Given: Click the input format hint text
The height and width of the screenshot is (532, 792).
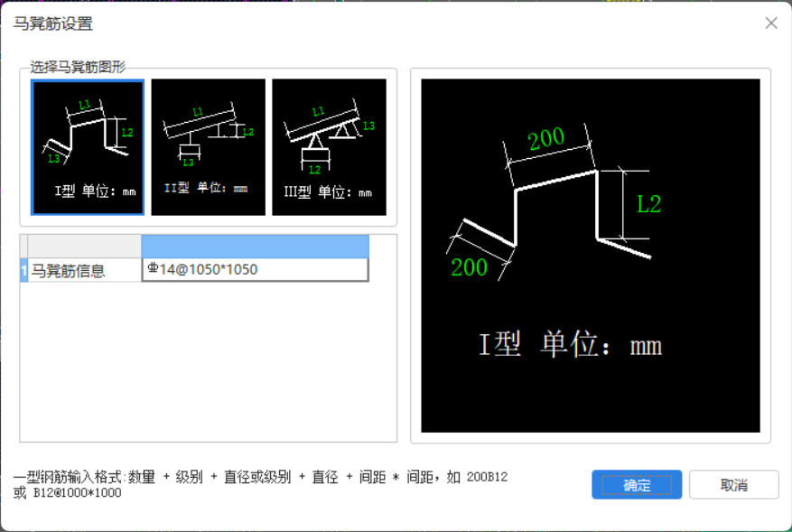Looking at the screenshot, I should tap(260, 484).
